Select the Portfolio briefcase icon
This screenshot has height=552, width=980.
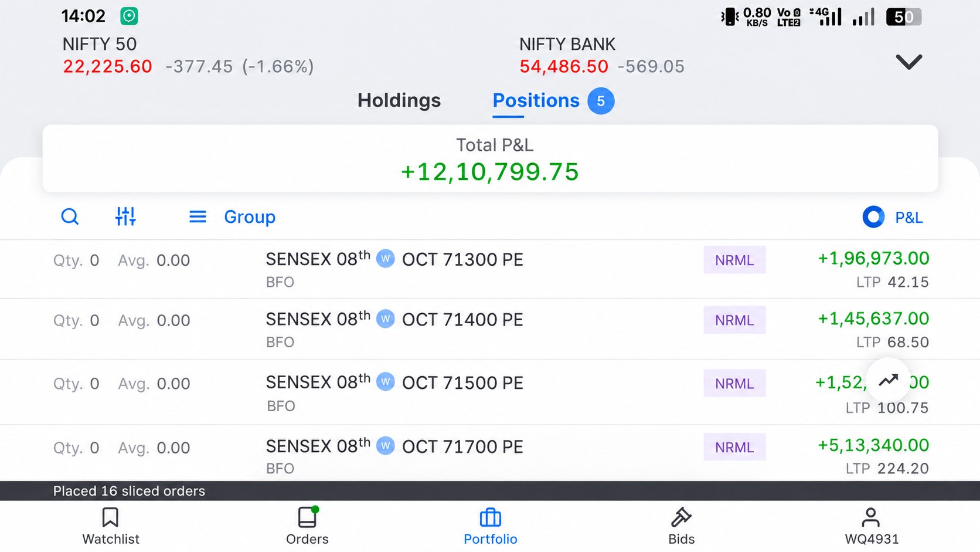[x=491, y=517]
